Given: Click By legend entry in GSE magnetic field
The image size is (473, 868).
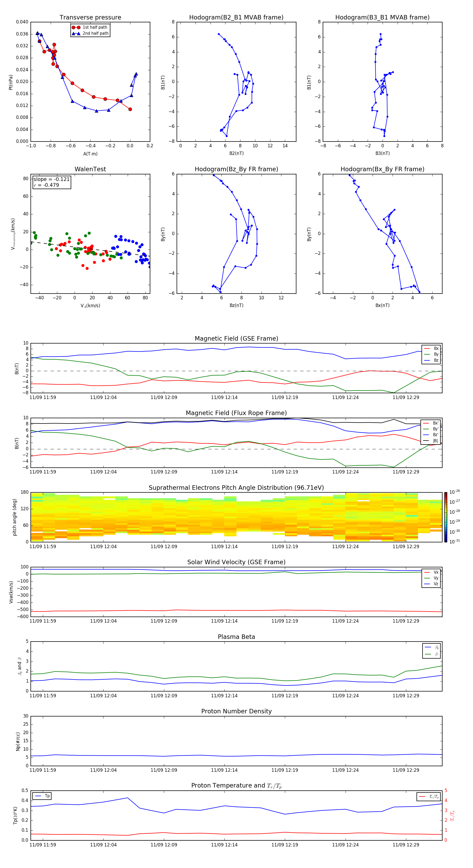Looking at the screenshot, I should (x=431, y=355).
